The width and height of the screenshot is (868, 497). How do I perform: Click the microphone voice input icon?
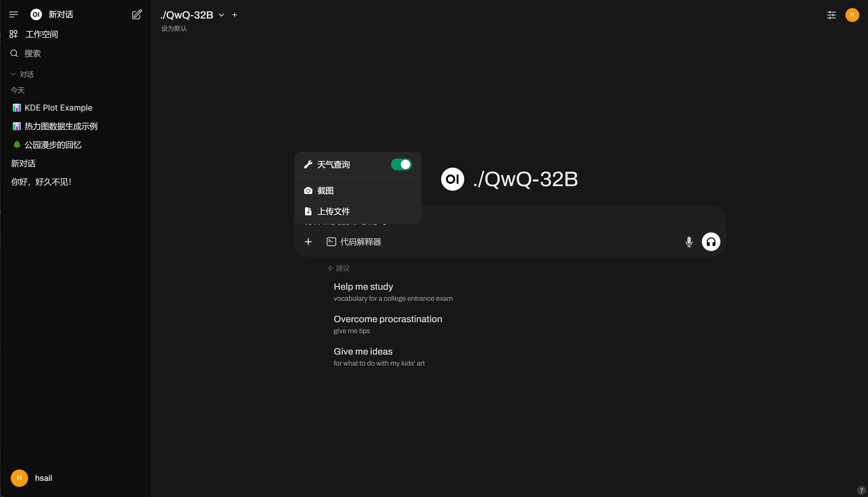(689, 242)
